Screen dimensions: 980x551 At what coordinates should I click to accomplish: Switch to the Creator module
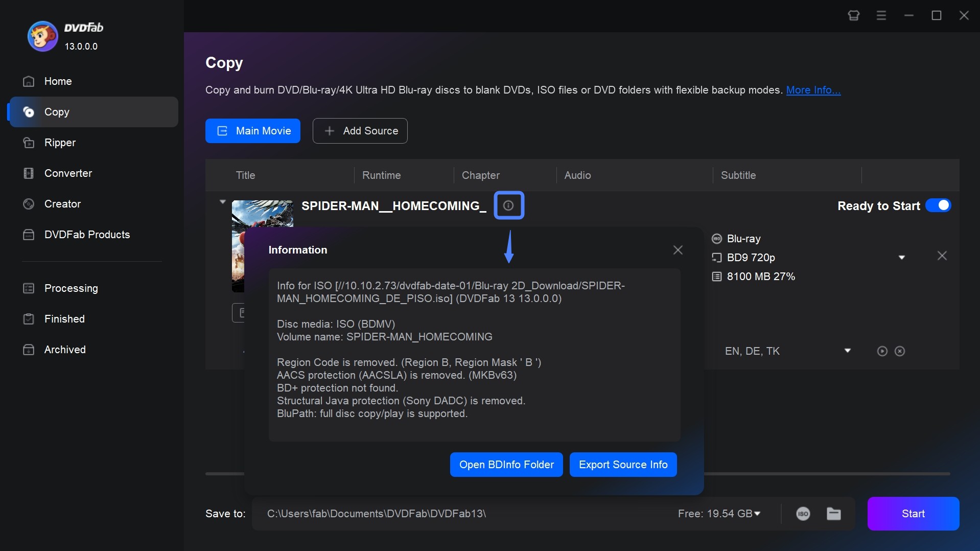pos(62,204)
